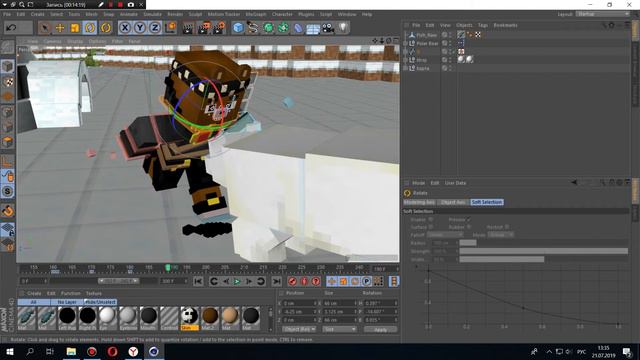Open the Object (Rel) dropdown
The image size is (640, 360).
click(x=300, y=329)
